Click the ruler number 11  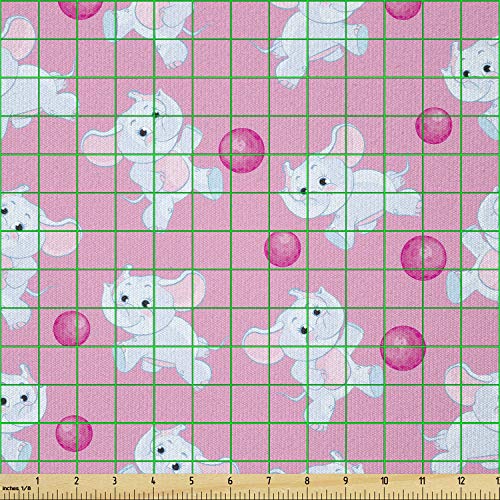point(422,480)
